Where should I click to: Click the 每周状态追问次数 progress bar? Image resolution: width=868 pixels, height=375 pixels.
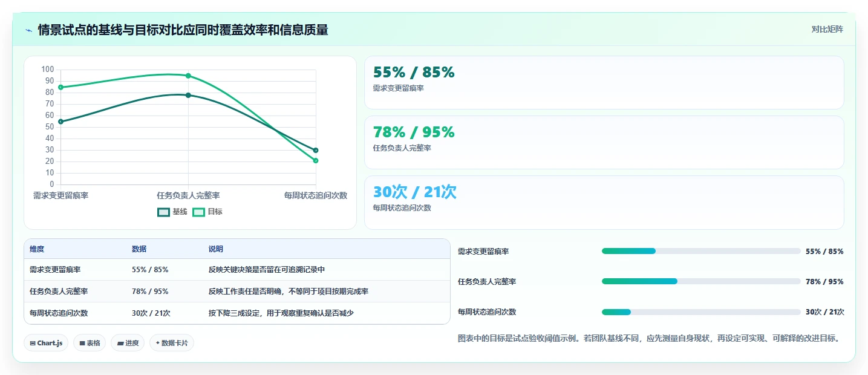pos(701,312)
